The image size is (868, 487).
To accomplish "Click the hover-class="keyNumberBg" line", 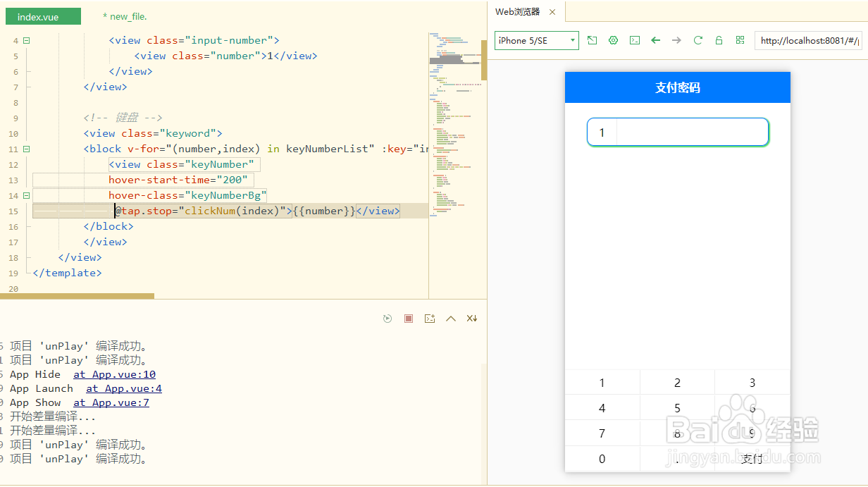I will click(x=188, y=195).
